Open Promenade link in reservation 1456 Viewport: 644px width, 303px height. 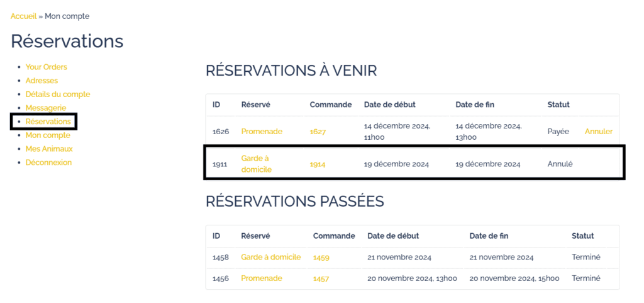tap(262, 278)
